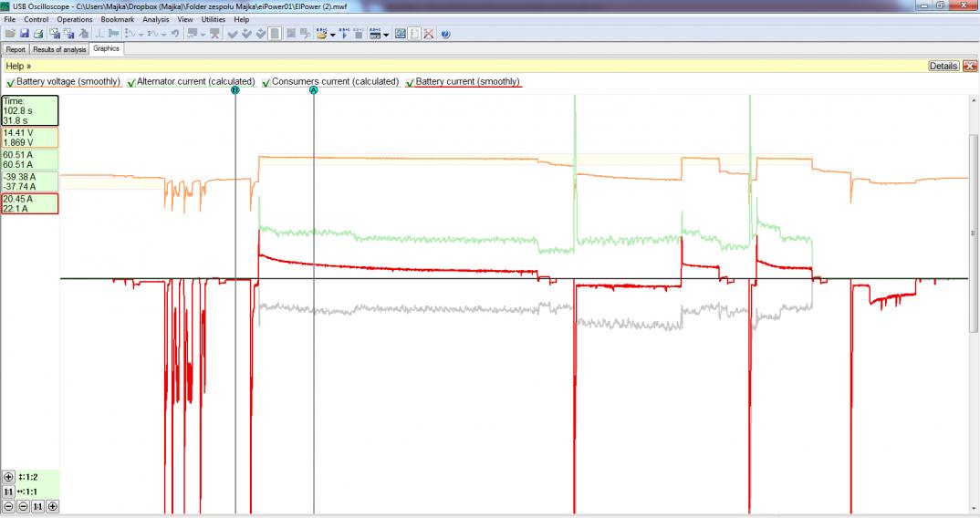This screenshot has height=518, width=980.
Task: Expand the Help » section
Action: pyautogui.click(x=18, y=67)
